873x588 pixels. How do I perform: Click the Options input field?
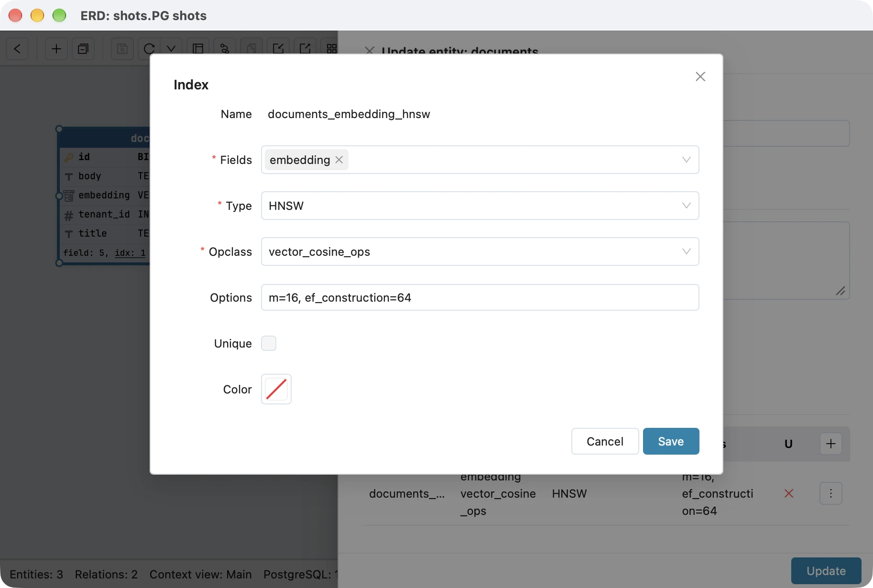point(480,297)
